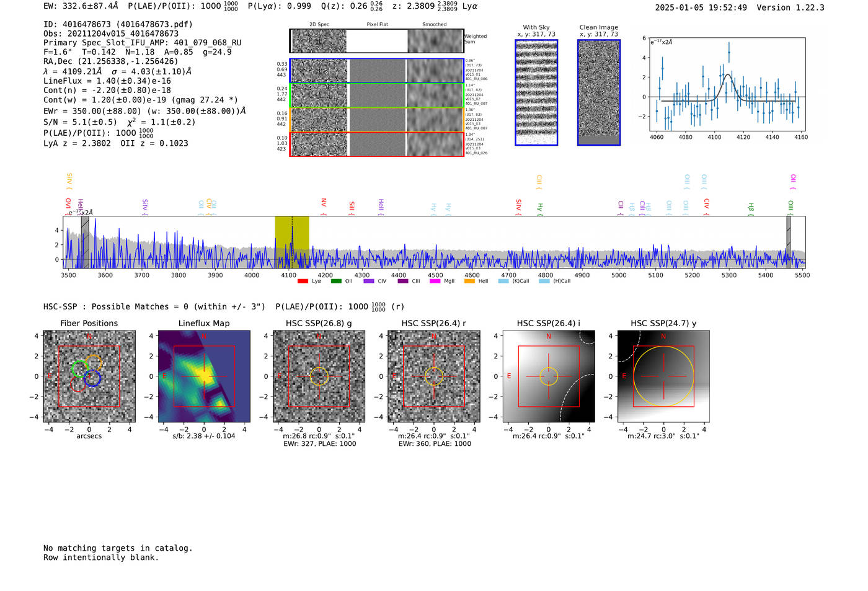Select the red-bordered fiber row 401_RU_026

(x=377, y=144)
